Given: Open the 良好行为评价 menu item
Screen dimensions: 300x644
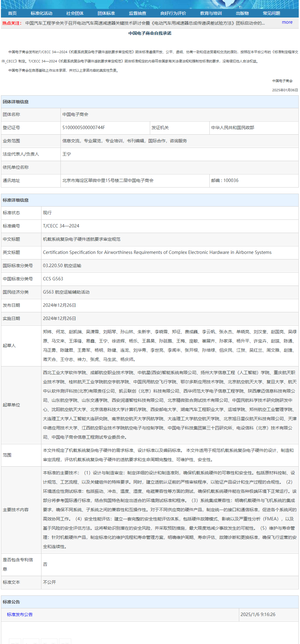Looking at the screenshot, I should (173, 13).
